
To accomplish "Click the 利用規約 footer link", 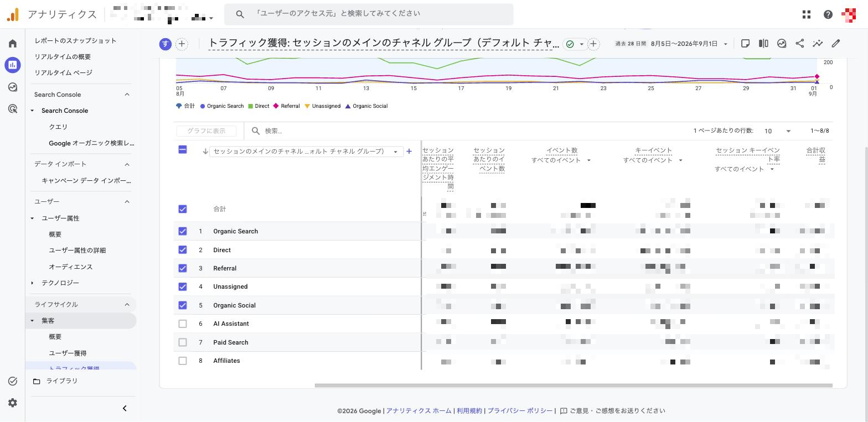I will 469,411.
